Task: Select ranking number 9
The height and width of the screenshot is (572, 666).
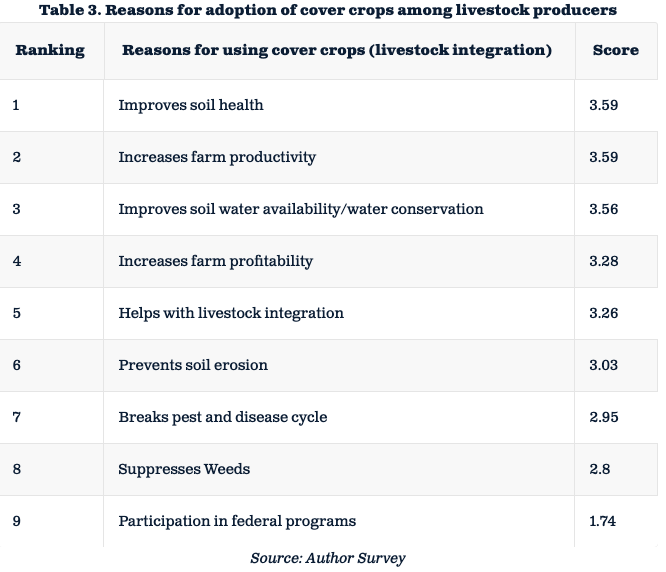Action: pyautogui.click(x=17, y=521)
